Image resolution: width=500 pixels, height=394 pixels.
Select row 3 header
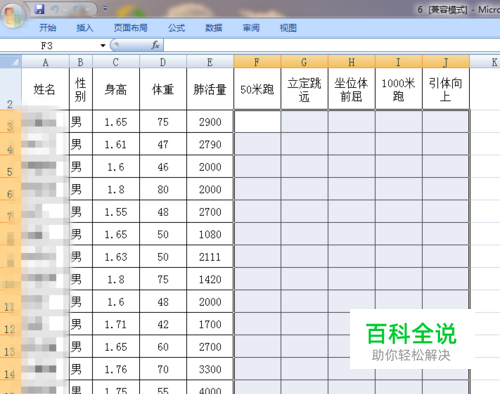click(x=11, y=122)
